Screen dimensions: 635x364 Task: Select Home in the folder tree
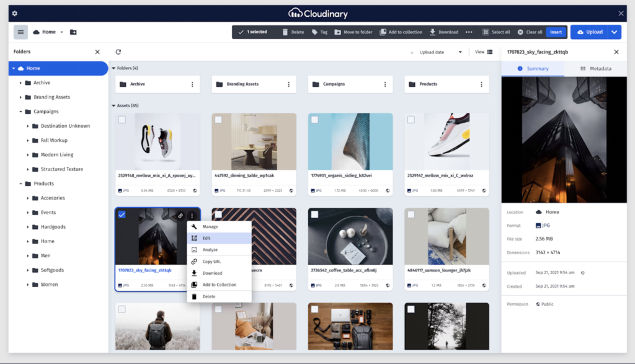tap(58, 68)
